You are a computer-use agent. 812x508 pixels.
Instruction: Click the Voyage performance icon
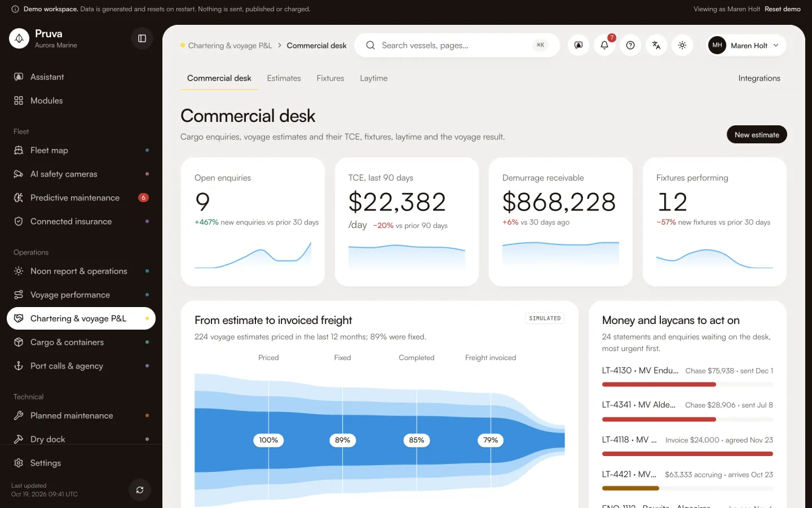pos(19,295)
